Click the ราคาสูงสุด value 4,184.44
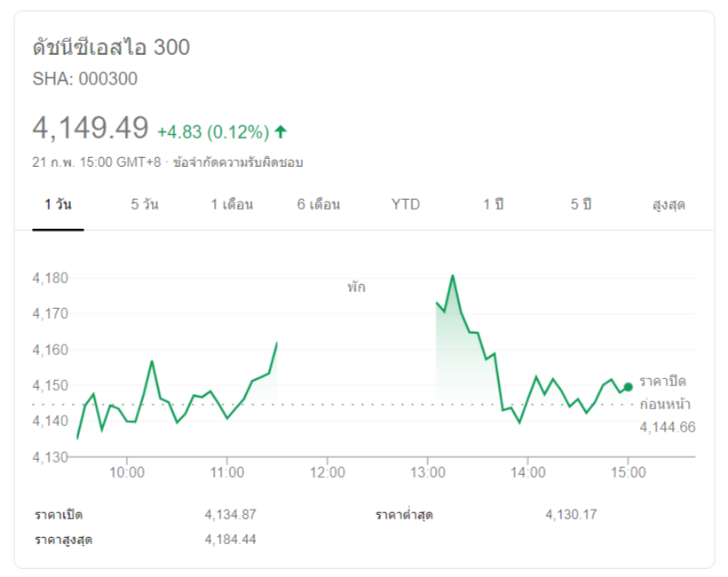This screenshot has width=728, height=577. click(x=230, y=539)
